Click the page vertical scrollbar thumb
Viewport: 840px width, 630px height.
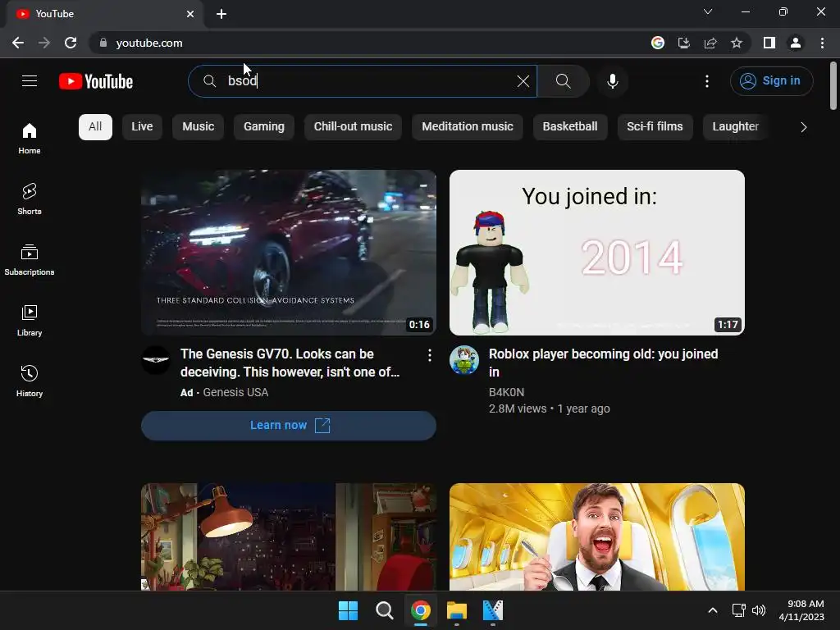[x=833, y=85]
